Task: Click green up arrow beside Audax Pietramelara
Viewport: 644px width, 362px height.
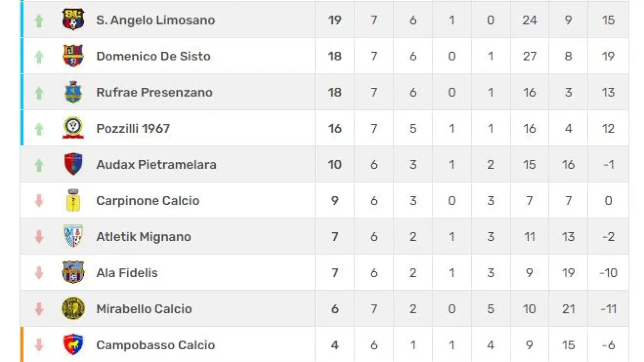Action: point(39,165)
